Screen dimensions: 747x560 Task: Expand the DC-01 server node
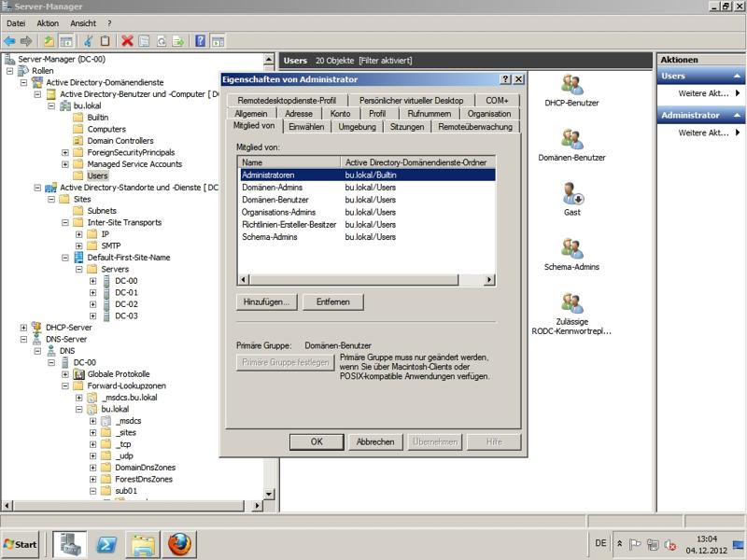[93, 292]
